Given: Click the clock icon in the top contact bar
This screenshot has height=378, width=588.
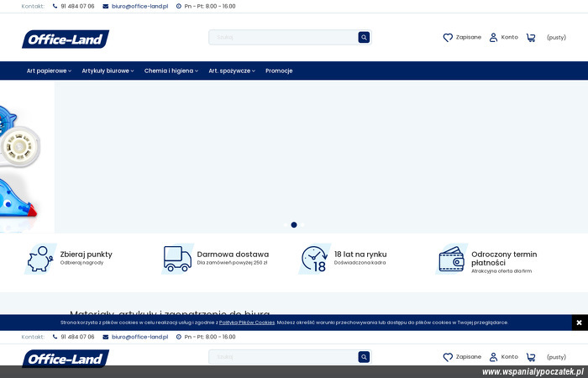Looking at the screenshot, I should [x=178, y=7].
